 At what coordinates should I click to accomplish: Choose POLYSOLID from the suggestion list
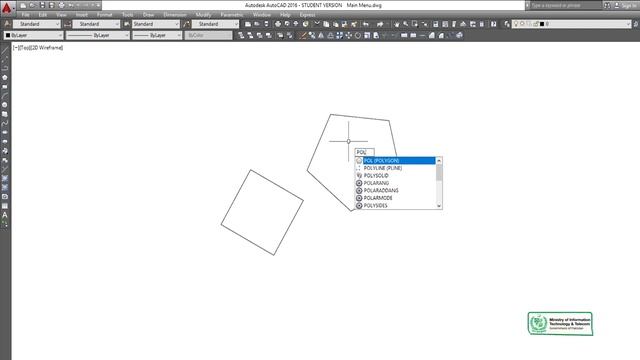click(x=396, y=176)
